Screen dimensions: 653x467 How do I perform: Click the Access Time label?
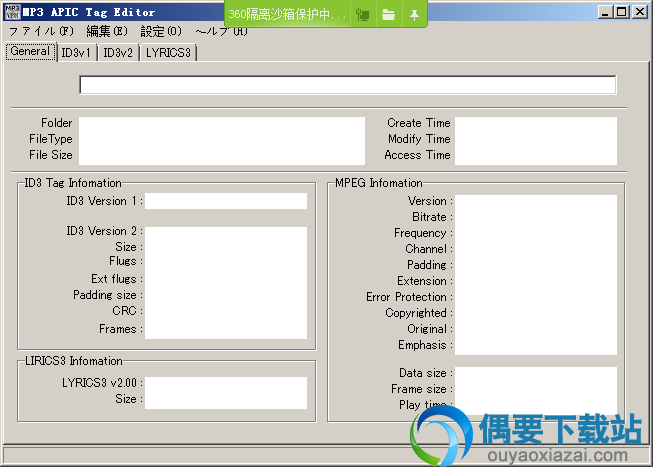(x=418, y=155)
